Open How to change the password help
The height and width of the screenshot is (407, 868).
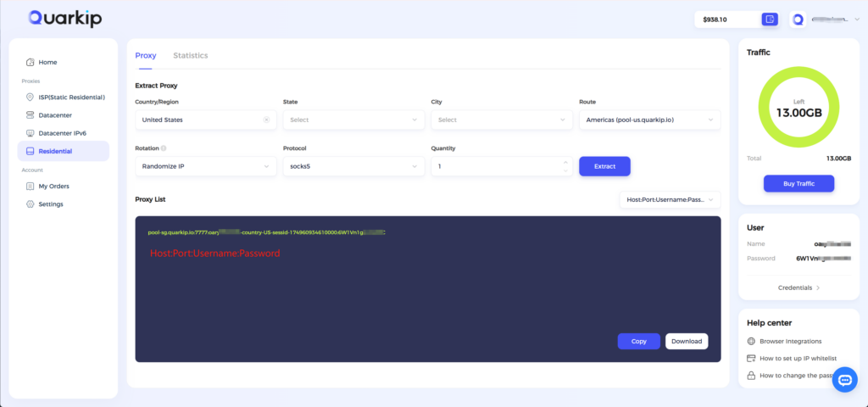click(797, 376)
